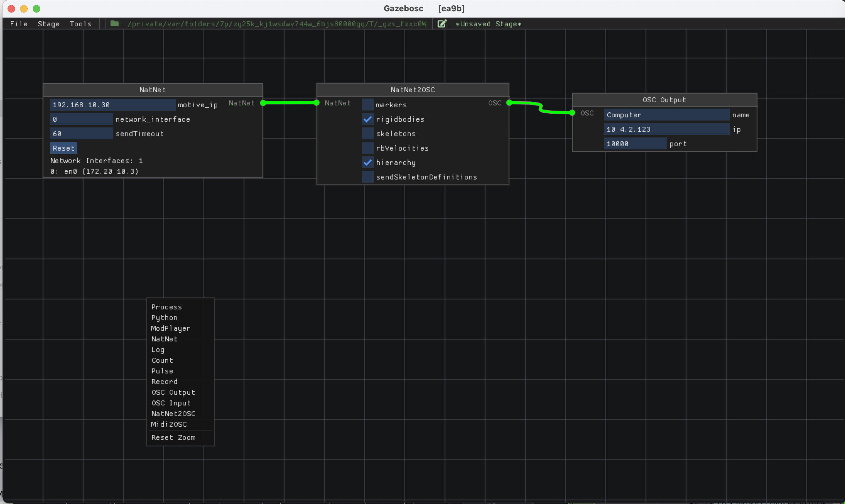Click the NatNet node output pin
The image size is (845, 504).
click(x=263, y=103)
